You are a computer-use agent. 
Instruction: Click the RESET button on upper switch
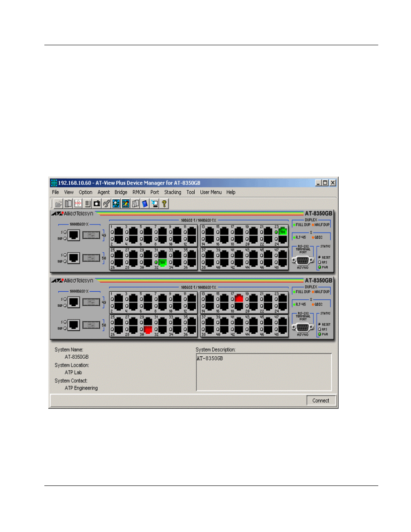click(x=320, y=257)
